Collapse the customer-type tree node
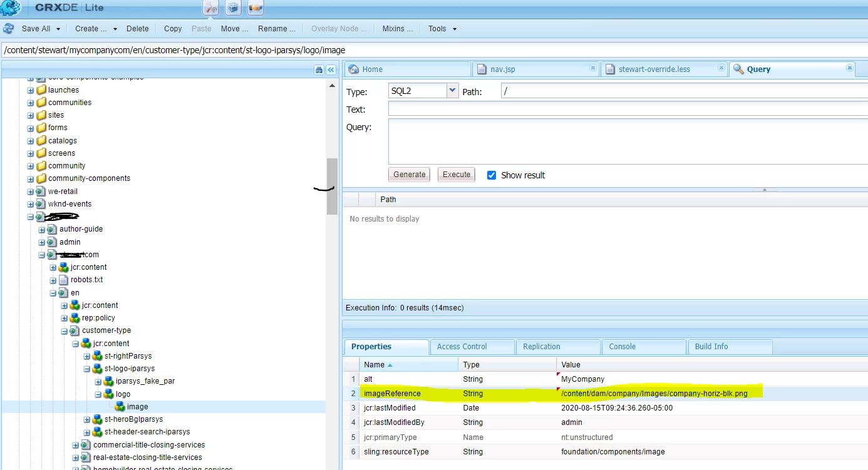This screenshot has width=868, height=470. coord(64,330)
